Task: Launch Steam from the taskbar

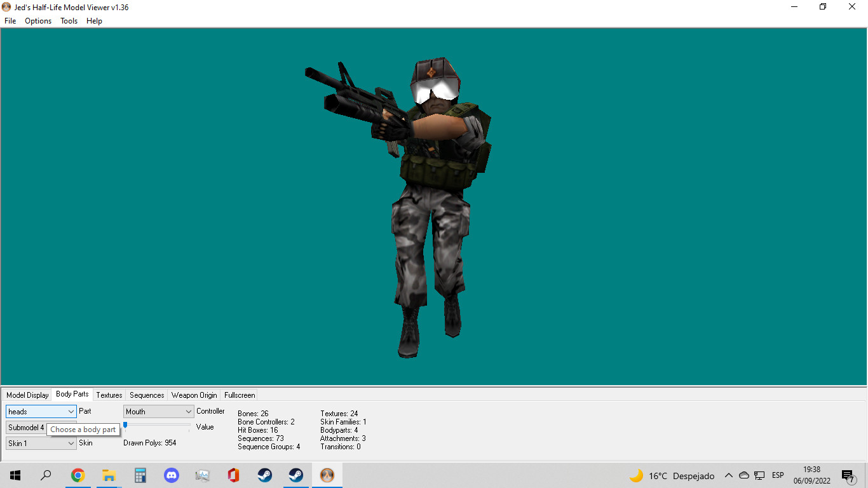Action: [x=264, y=475]
